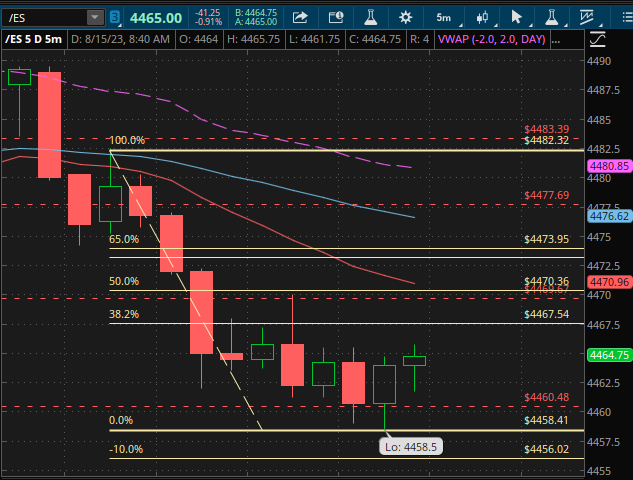Click the VWAP (-2.0, 2.0, DAY) study label
Viewport: 633px width, 480px height.
point(491,40)
